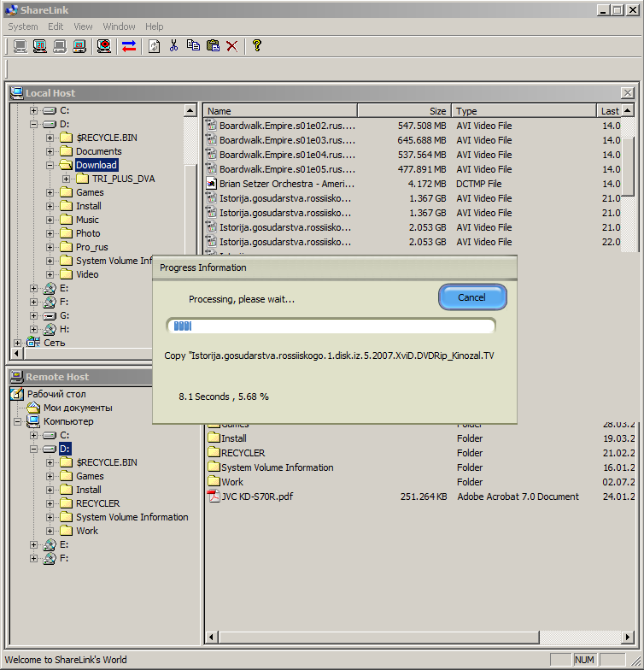The height and width of the screenshot is (670, 644).
Task: Sort Local files by Size column
Action: click(405, 111)
